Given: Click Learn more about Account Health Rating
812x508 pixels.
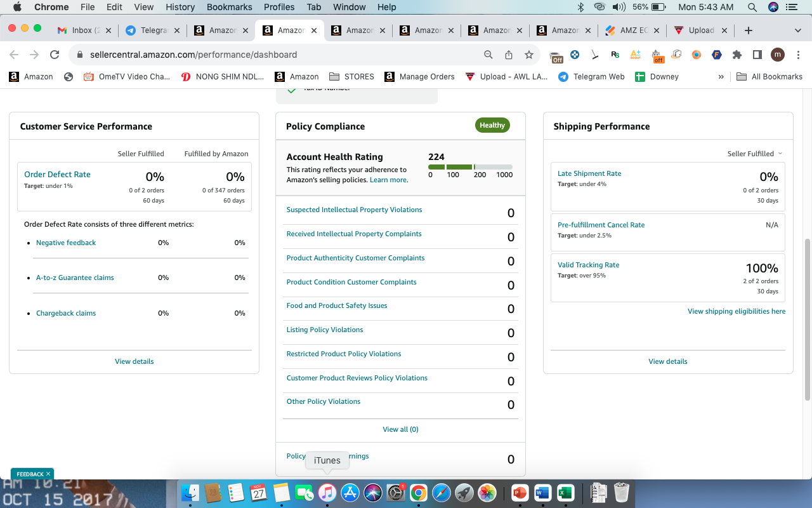Looking at the screenshot, I should pyautogui.click(x=388, y=180).
